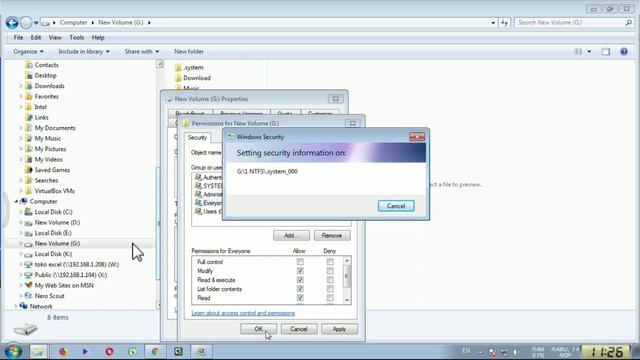Click OK in Permissions dialog

[258, 329]
